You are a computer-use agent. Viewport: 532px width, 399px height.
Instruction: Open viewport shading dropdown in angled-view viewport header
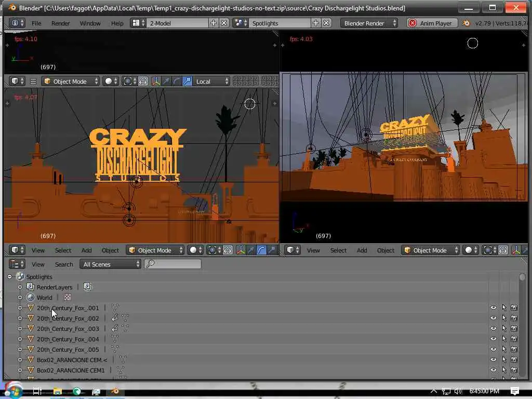(471, 250)
